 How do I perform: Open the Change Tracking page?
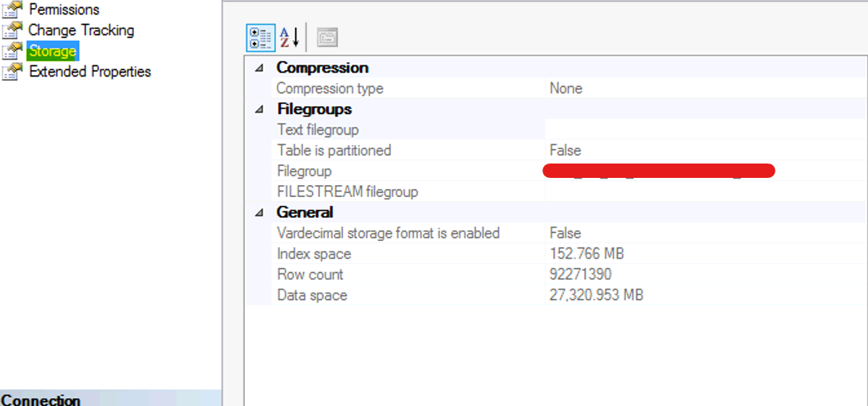pos(81,30)
